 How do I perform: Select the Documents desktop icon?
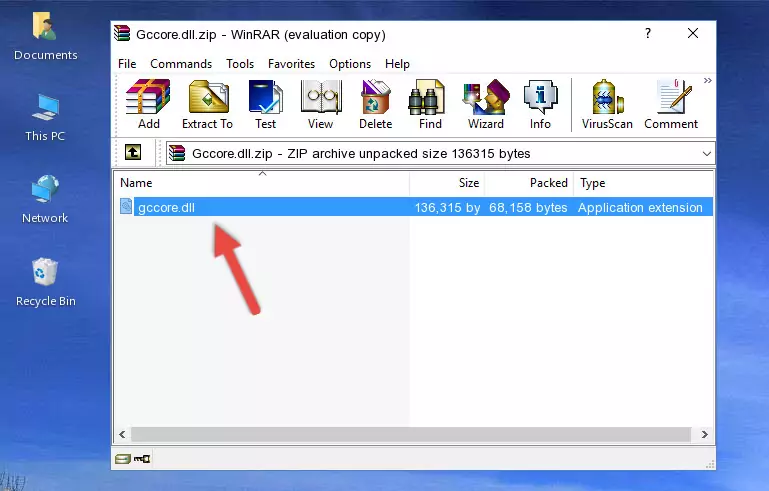pos(46,36)
